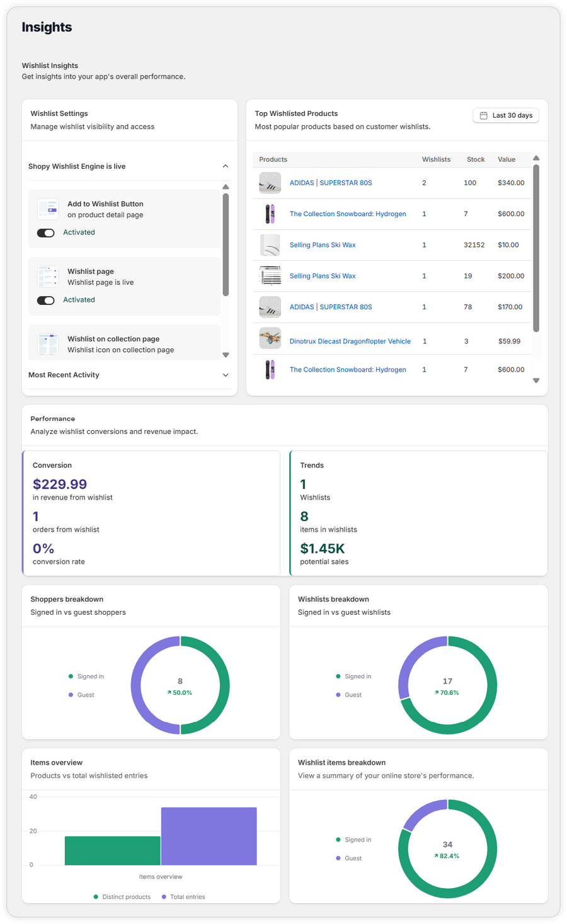The height and width of the screenshot is (924, 567).
Task: Click the $229.99 revenue value
Action: click(x=60, y=484)
